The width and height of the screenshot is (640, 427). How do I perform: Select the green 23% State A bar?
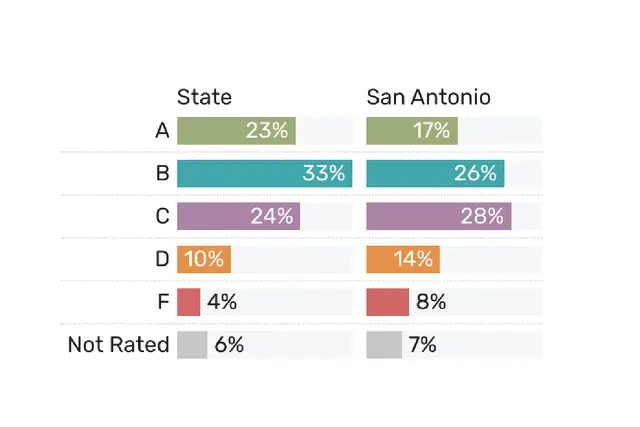tap(237, 130)
